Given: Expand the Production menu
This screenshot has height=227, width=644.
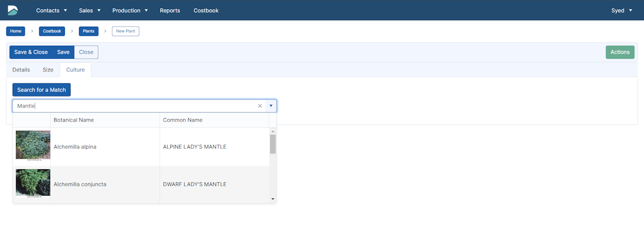Looking at the screenshot, I should (x=130, y=11).
